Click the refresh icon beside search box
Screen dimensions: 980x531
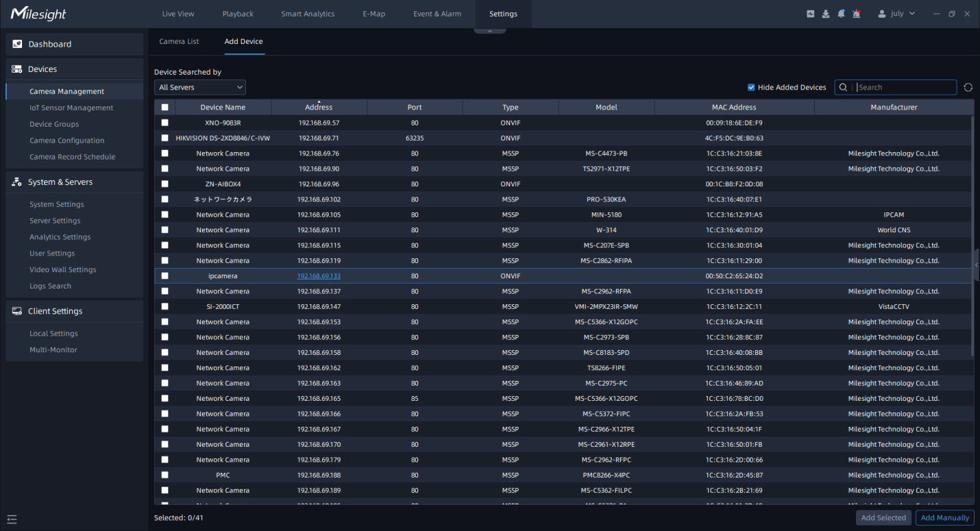pyautogui.click(x=968, y=88)
